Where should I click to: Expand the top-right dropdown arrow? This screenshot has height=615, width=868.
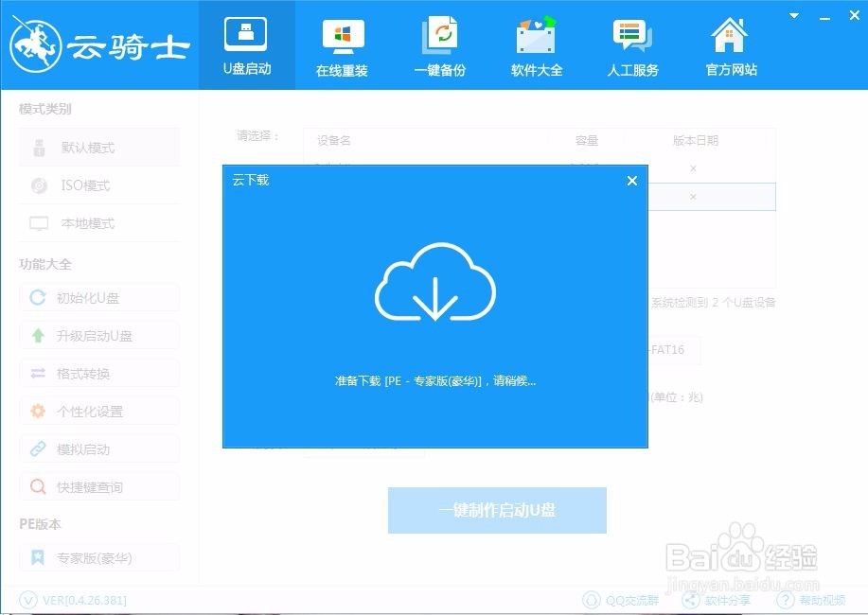pos(792,16)
